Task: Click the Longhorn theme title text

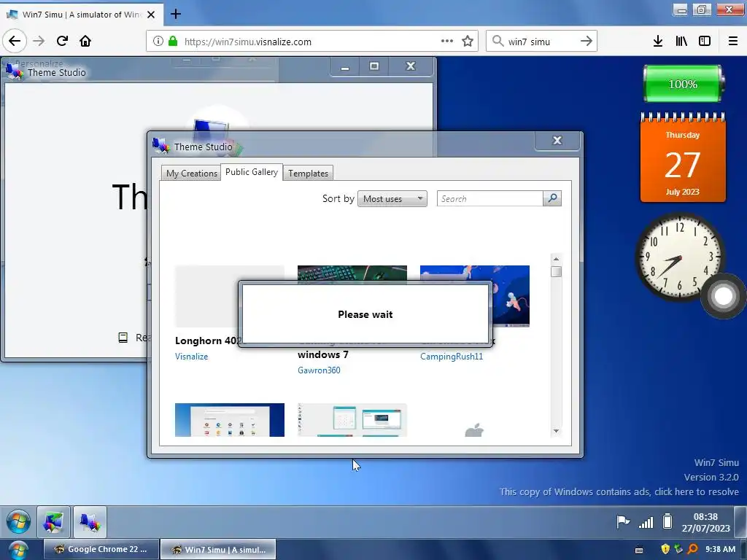Action: 206,341
